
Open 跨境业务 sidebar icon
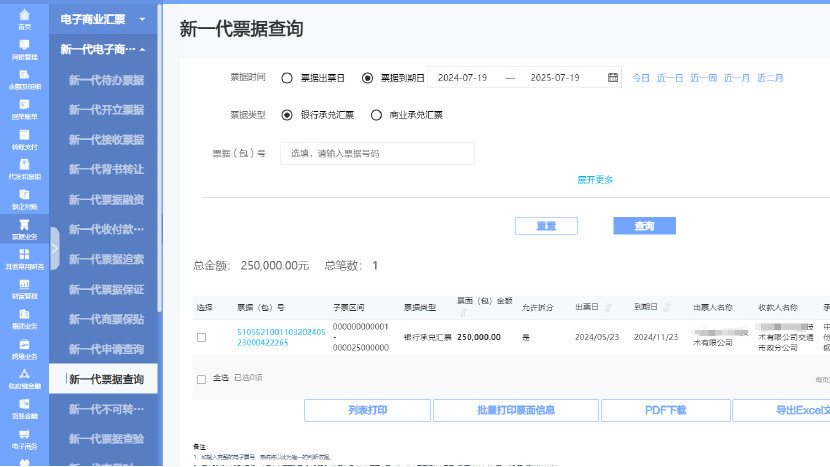[24, 349]
